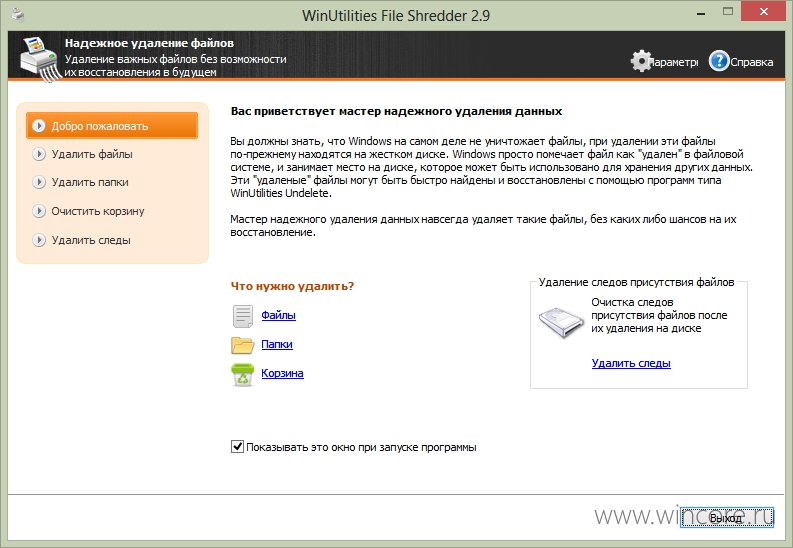This screenshot has width=793, height=548.
Task: Click the arrow icon next to Удалить файлы
Action: pos(39,154)
